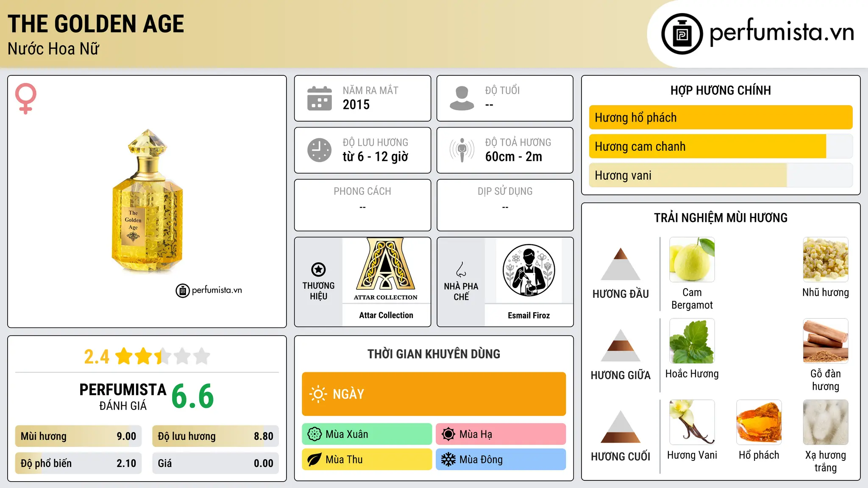
Task: Click the HƯƠNG ĐẦU label
Action: pyautogui.click(x=621, y=294)
